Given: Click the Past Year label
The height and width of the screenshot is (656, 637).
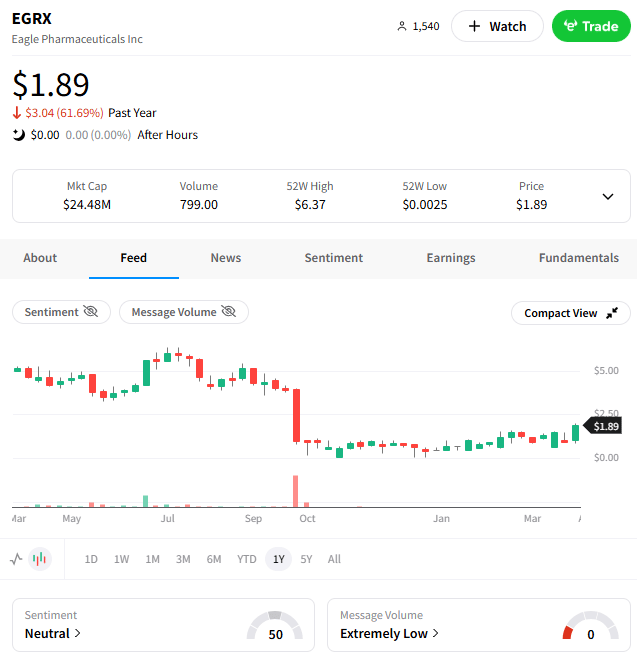Looking at the screenshot, I should (132, 113).
